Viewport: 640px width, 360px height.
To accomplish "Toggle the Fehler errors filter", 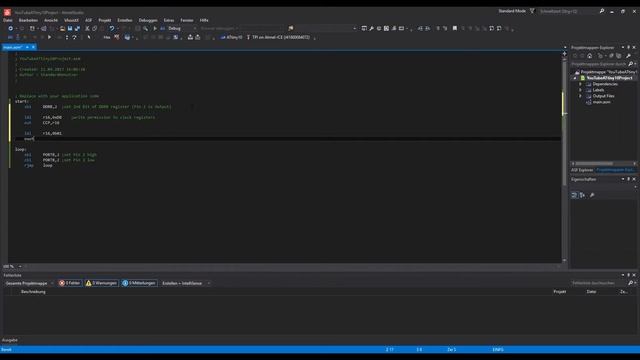I will 70,283.
